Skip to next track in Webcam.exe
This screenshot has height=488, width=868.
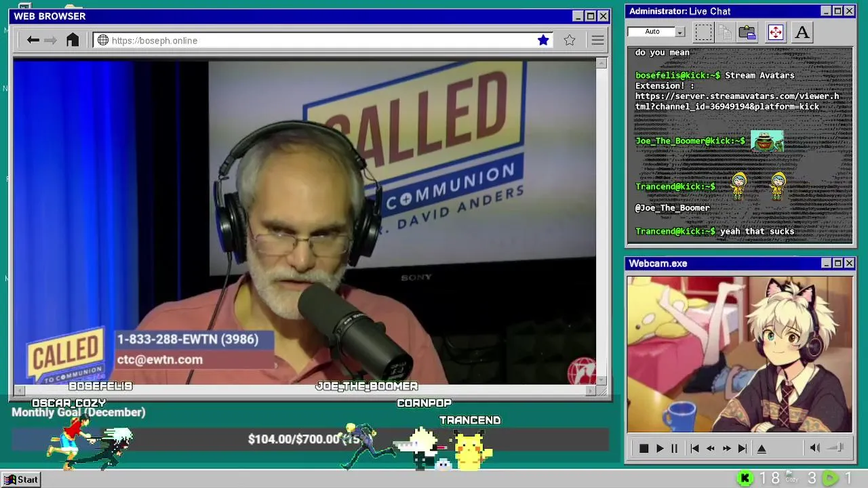click(743, 448)
